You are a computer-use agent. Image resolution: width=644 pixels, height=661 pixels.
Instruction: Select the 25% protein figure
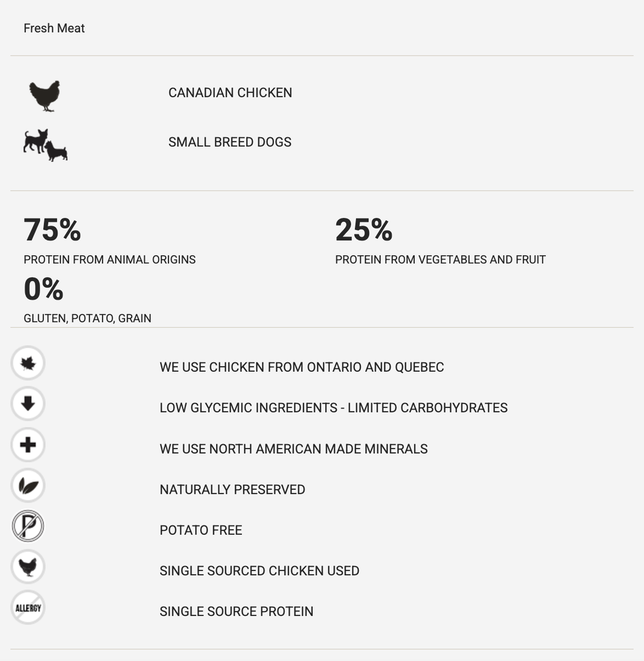coord(364,230)
